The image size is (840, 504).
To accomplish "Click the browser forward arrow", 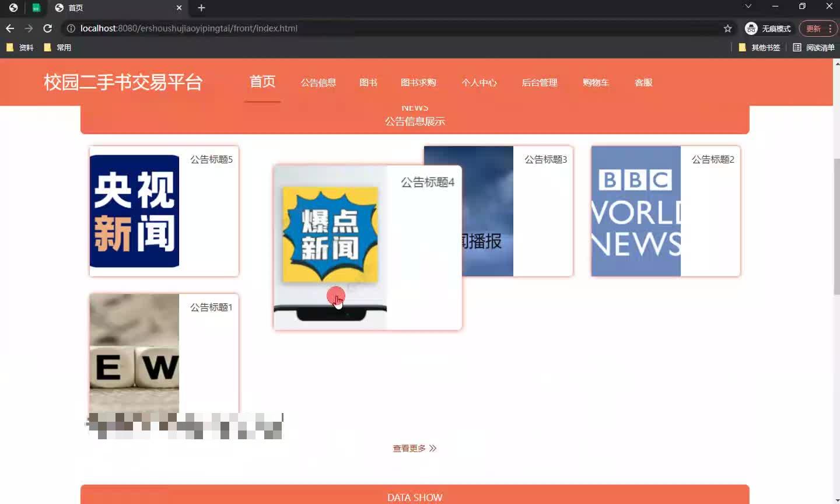I will coord(29,28).
